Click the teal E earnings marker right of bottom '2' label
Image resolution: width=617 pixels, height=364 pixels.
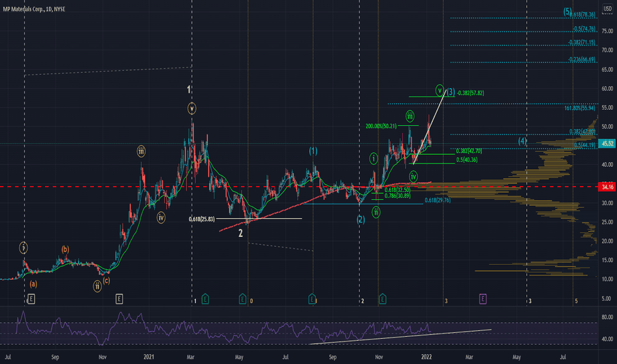(383, 299)
